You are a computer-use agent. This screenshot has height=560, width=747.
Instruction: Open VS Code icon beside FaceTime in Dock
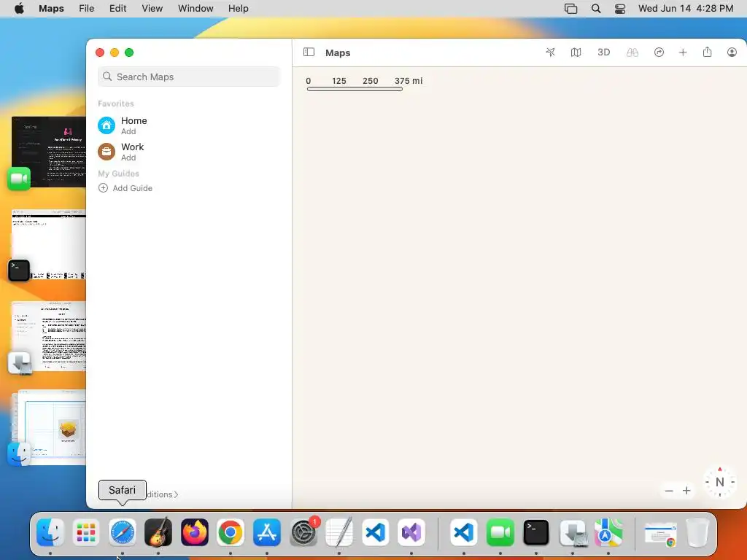[464, 532]
